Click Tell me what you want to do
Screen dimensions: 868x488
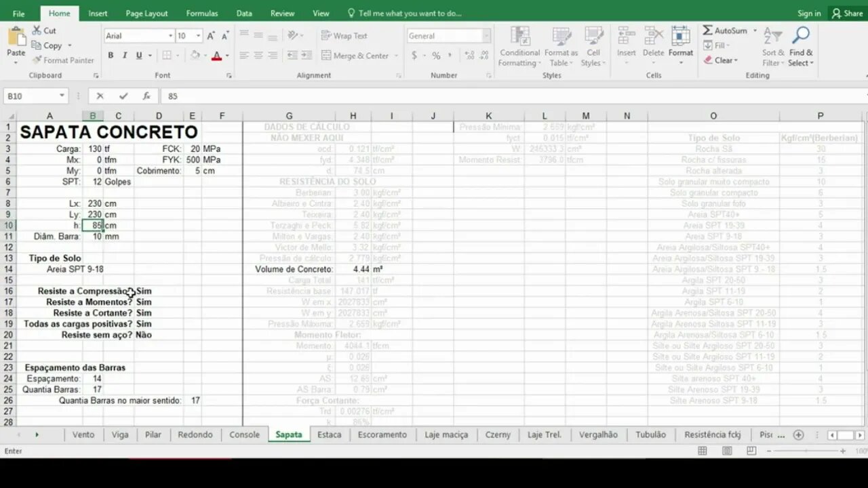point(404,14)
